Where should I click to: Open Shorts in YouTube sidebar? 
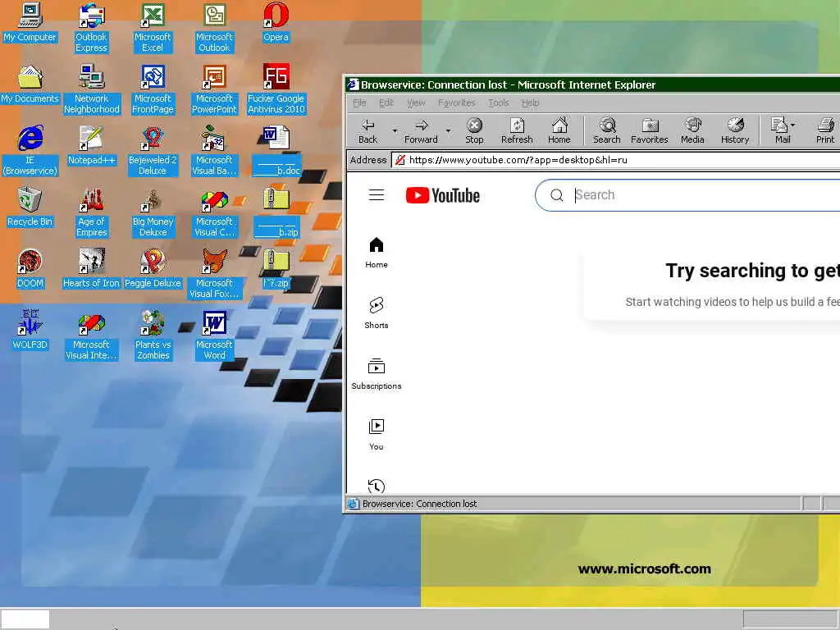pos(377,313)
